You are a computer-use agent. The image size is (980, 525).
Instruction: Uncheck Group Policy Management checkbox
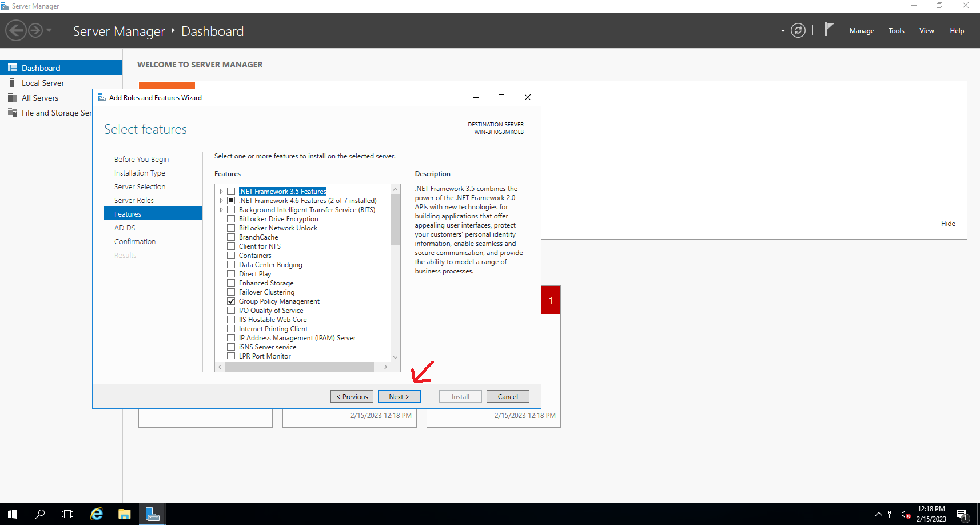click(231, 301)
